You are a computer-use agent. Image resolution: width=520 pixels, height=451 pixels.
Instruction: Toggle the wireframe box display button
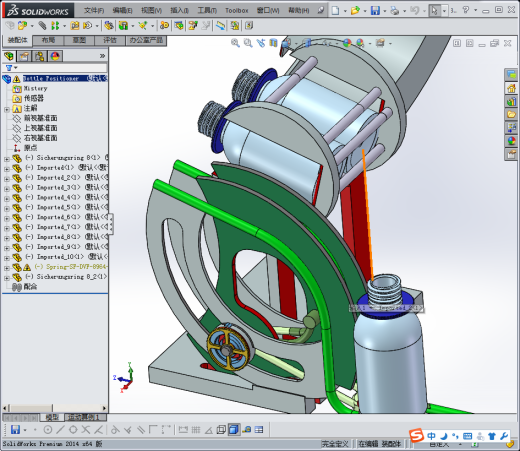(x=221, y=430)
